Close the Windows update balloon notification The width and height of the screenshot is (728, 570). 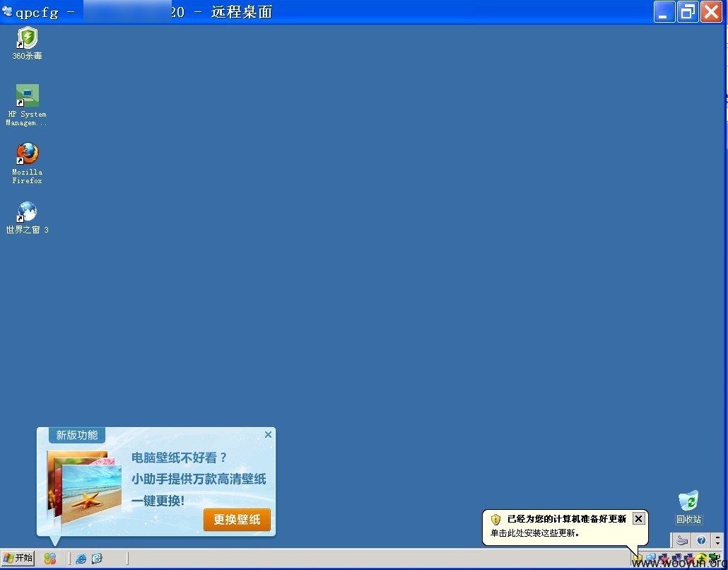click(x=639, y=519)
